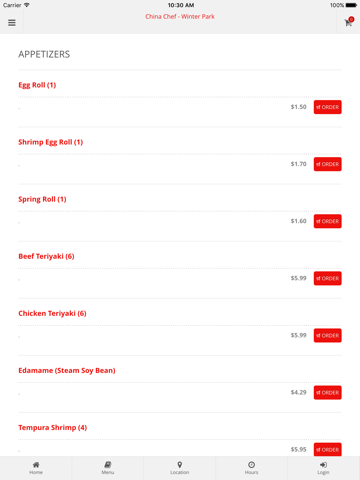This screenshot has height=480, width=360.
Task: Order the Tempura Shrimp (4)
Action: pos(327,449)
